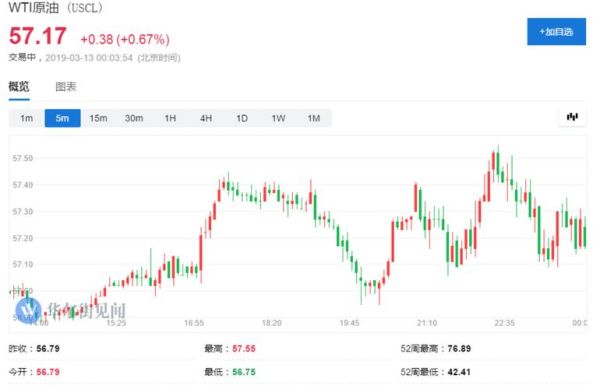The height and width of the screenshot is (389, 600).
Task: Click the 57.30 y-axis label
Action: click(23, 212)
